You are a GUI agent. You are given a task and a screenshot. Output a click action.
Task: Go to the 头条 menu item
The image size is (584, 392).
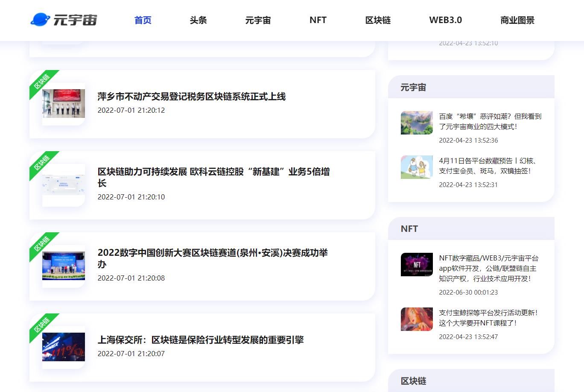(198, 20)
